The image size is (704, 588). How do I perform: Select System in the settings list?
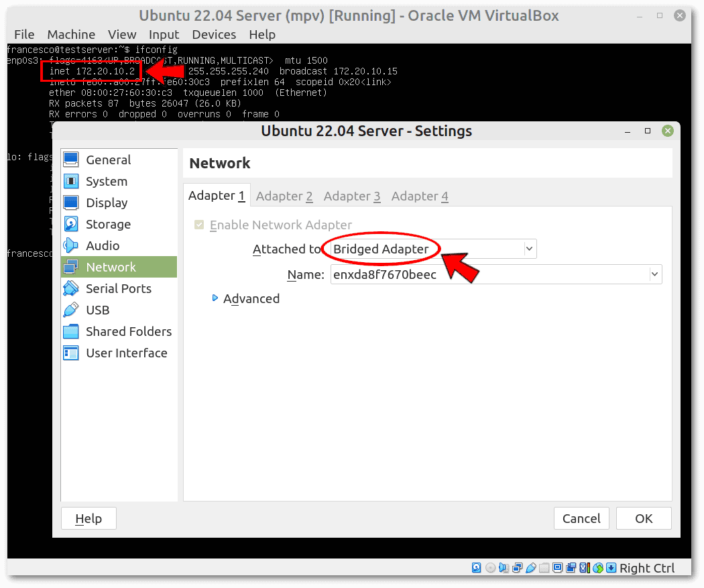(119, 181)
